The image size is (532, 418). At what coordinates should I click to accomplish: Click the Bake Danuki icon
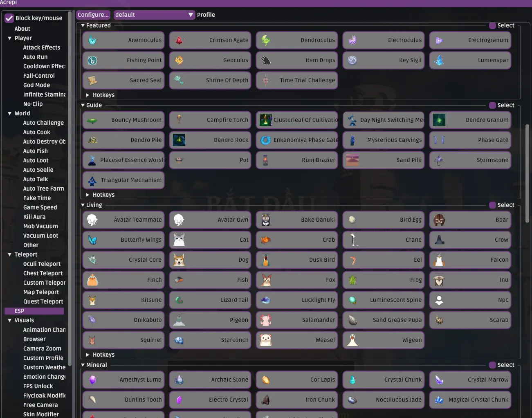click(266, 220)
